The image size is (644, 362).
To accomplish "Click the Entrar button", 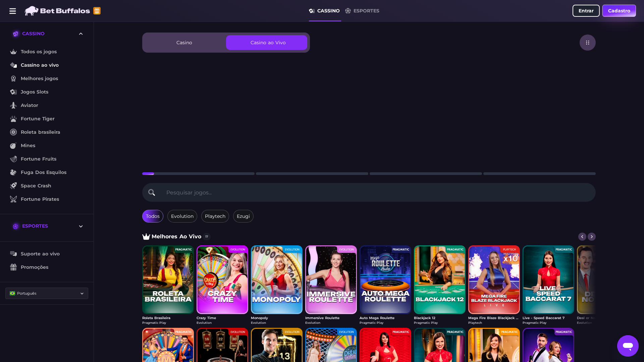I will coord(586,11).
